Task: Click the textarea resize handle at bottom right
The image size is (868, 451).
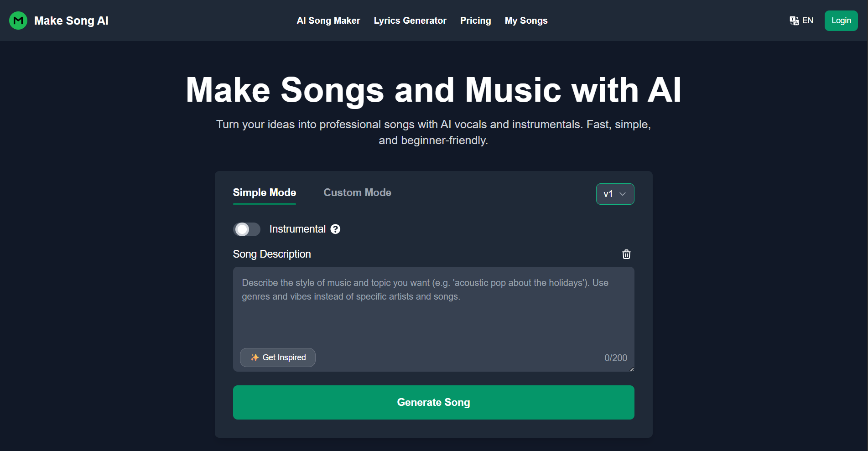Action: (x=632, y=369)
